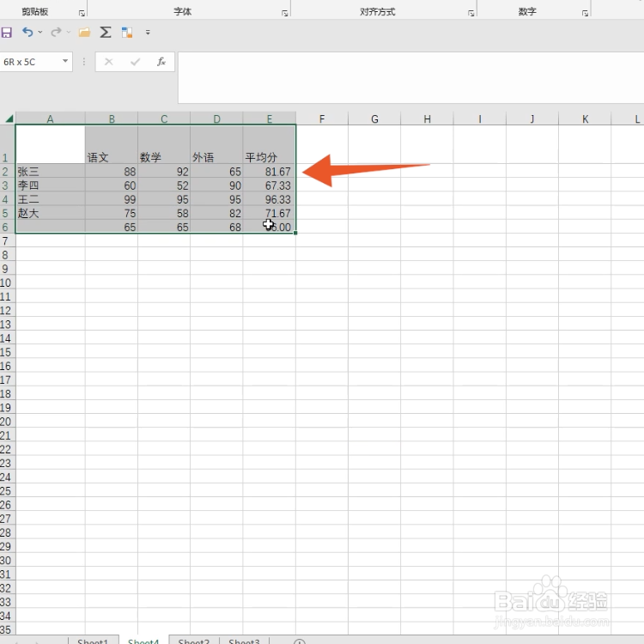Open the 字体 group dialog launcher
Viewport: 644px width, 644px height.
[x=284, y=14]
